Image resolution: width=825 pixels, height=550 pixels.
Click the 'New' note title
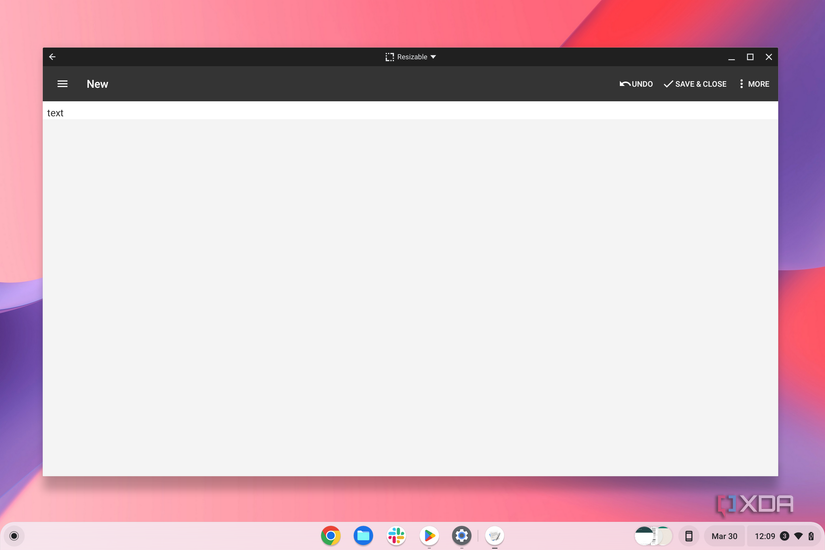pyautogui.click(x=97, y=84)
